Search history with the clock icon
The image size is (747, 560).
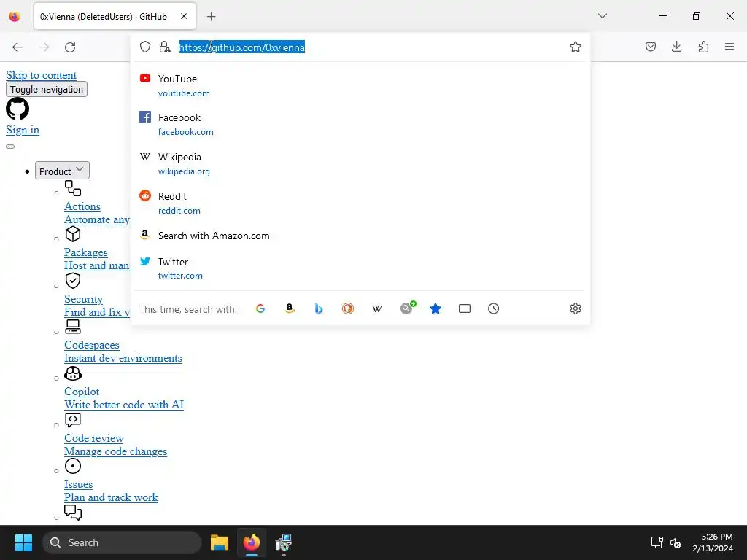[x=494, y=308]
